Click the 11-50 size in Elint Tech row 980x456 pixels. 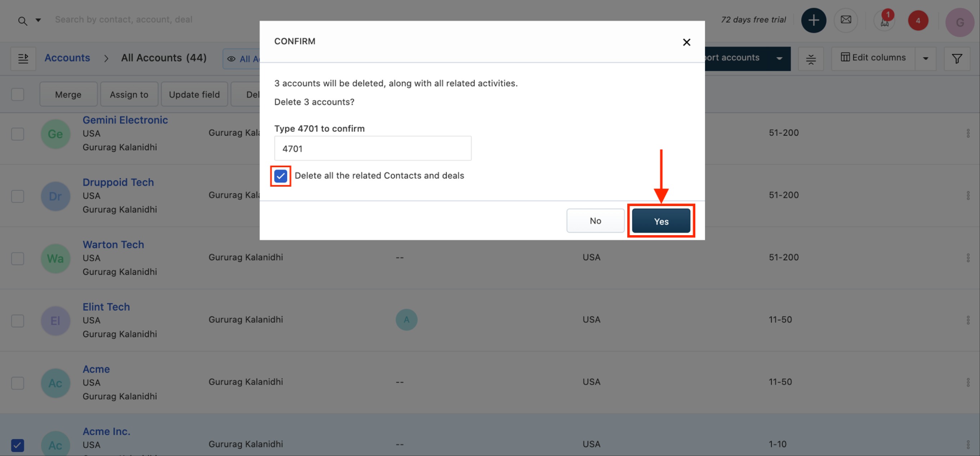click(x=780, y=320)
